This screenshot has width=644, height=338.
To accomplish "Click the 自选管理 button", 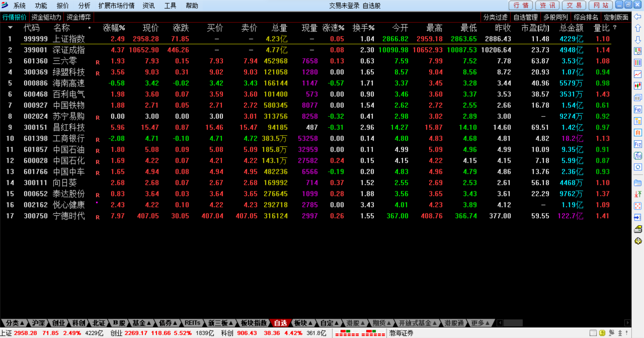I will [x=525, y=17].
